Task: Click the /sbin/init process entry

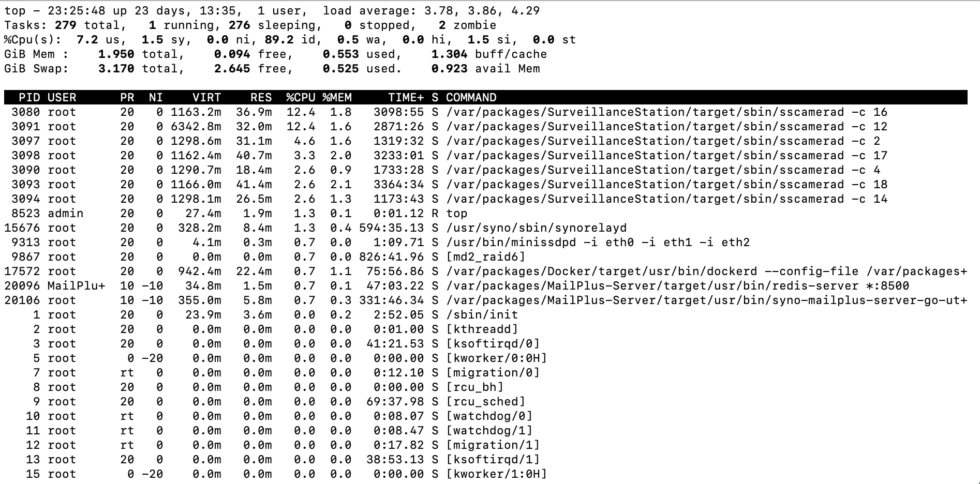Action: [482, 315]
